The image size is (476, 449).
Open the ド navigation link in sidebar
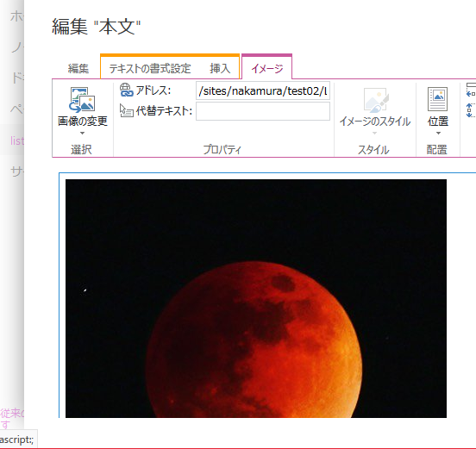click(x=17, y=78)
